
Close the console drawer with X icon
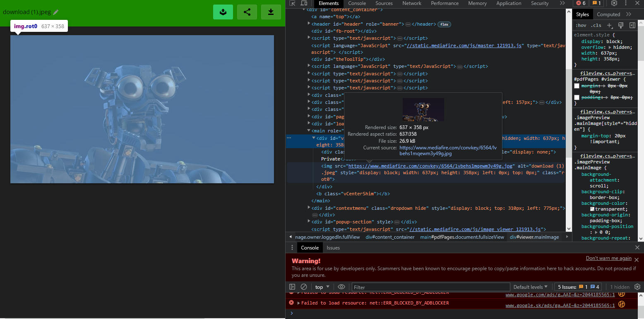pos(637,247)
